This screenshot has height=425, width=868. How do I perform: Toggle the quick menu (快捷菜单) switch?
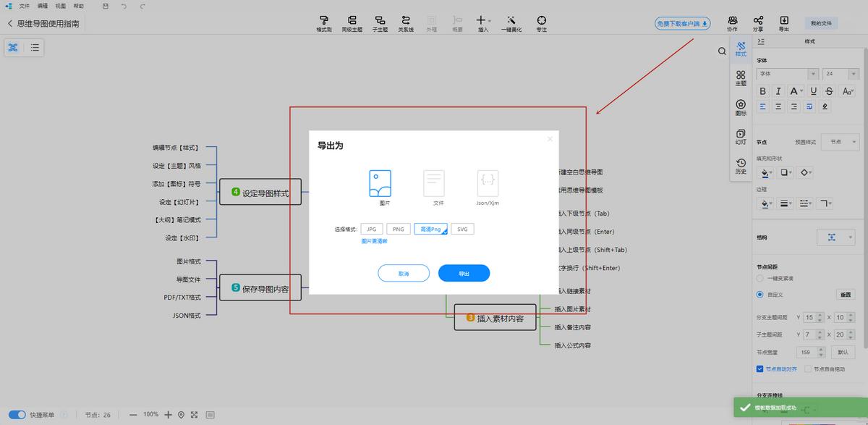pos(17,415)
